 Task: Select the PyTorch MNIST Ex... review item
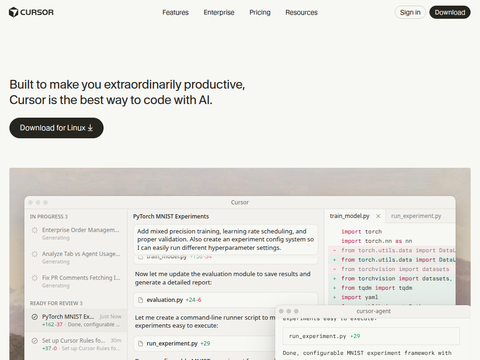coord(76,320)
